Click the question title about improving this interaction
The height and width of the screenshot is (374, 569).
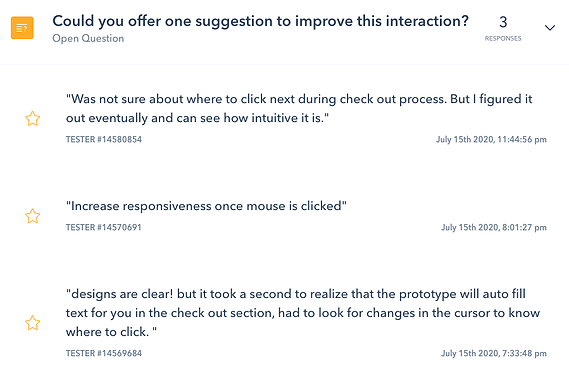pyautogui.click(x=261, y=21)
